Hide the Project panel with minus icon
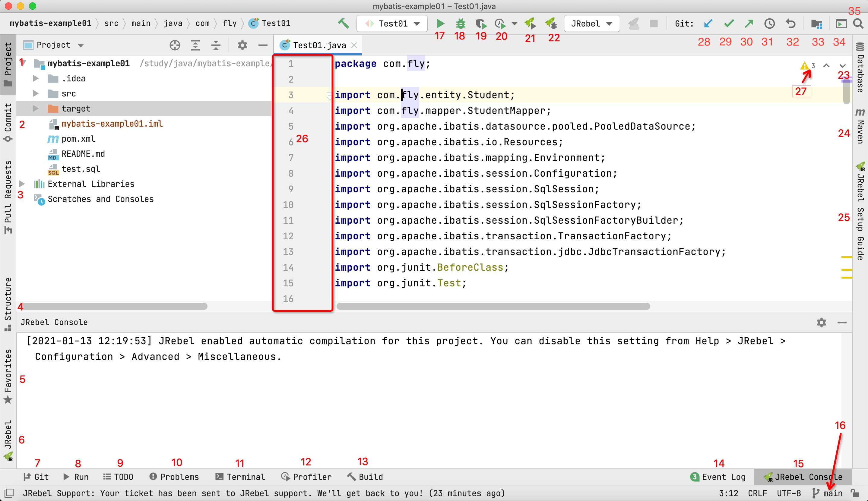 [263, 45]
